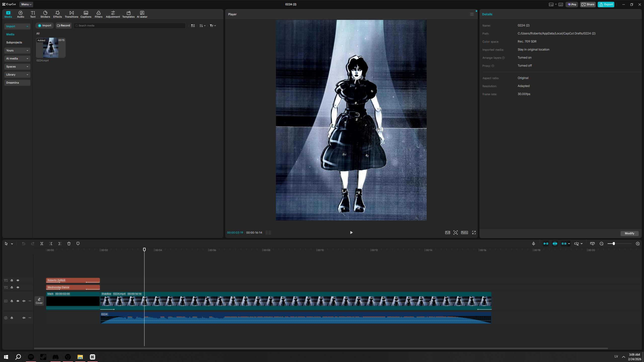Mute the 0224 audio track
Screen dimensions: 644x362
24,318
